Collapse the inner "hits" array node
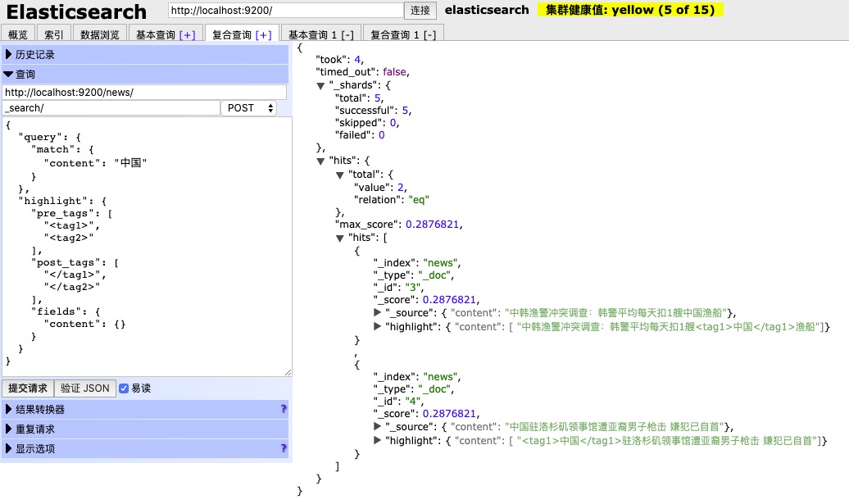 point(340,238)
